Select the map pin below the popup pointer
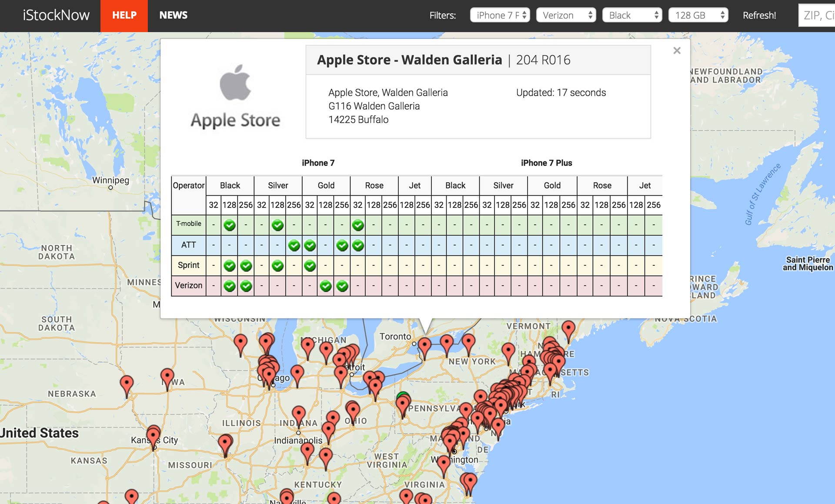 click(424, 348)
